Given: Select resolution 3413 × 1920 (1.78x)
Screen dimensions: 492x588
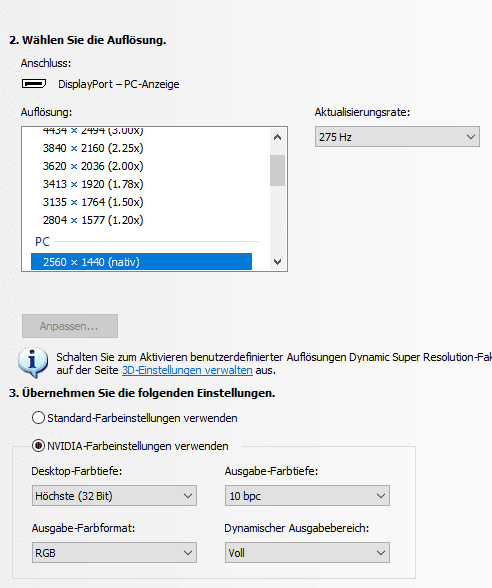Looking at the screenshot, I should point(93,184).
